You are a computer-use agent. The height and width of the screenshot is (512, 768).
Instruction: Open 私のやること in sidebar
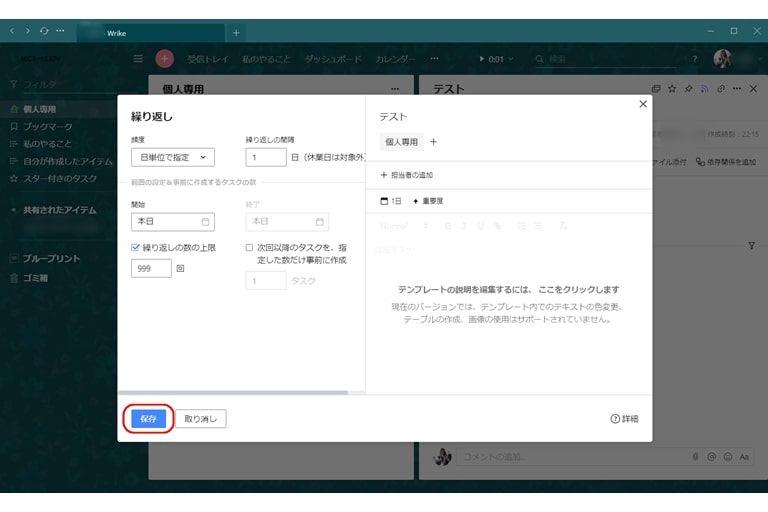(x=48, y=144)
